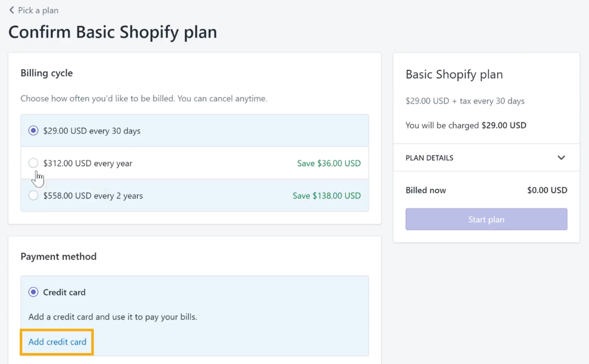Click the '$558.00 USD every 2 years' label
This screenshot has width=589, height=364.
[93, 196]
